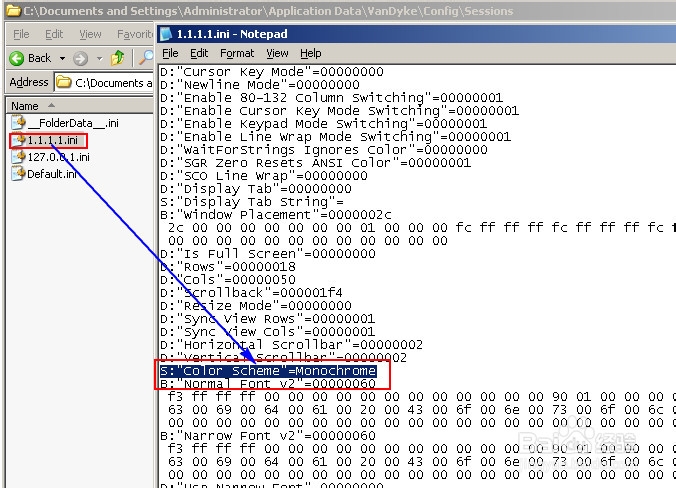Image resolution: width=676 pixels, height=488 pixels.
Task: Click the Back button label in Explorer
Action: click(x=40, y=58)
